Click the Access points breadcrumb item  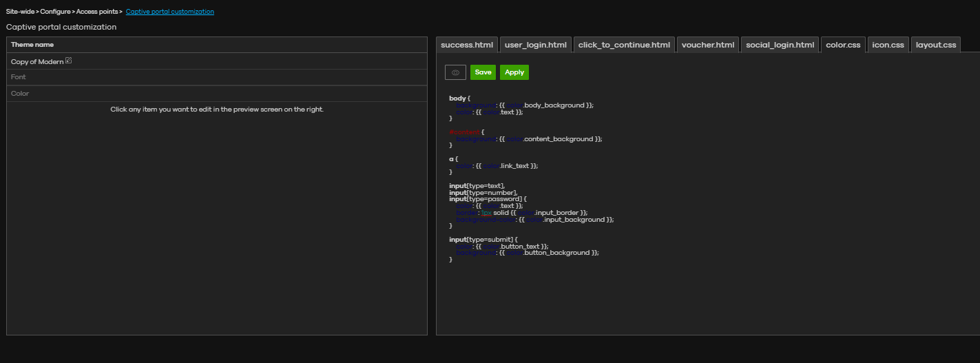pyautogui.click(x=97, y=12)
